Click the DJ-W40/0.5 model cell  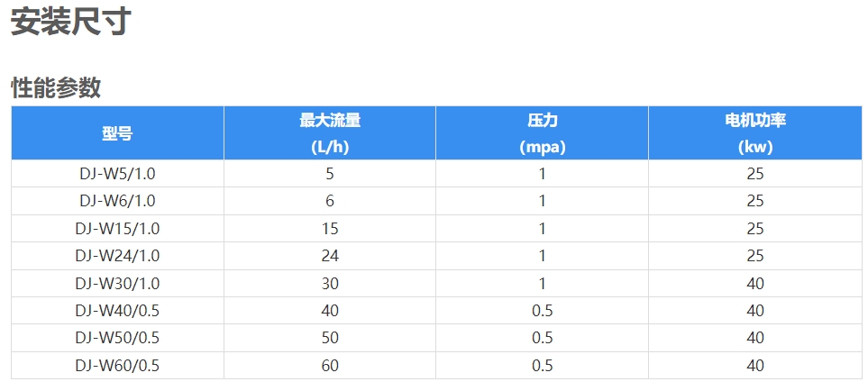(x=117, y=311)
